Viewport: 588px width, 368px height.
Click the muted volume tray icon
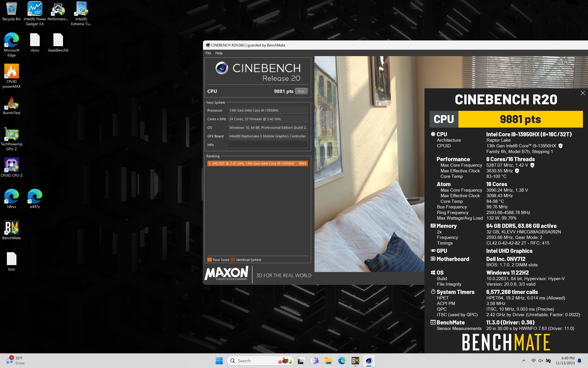tap(541, 361)
